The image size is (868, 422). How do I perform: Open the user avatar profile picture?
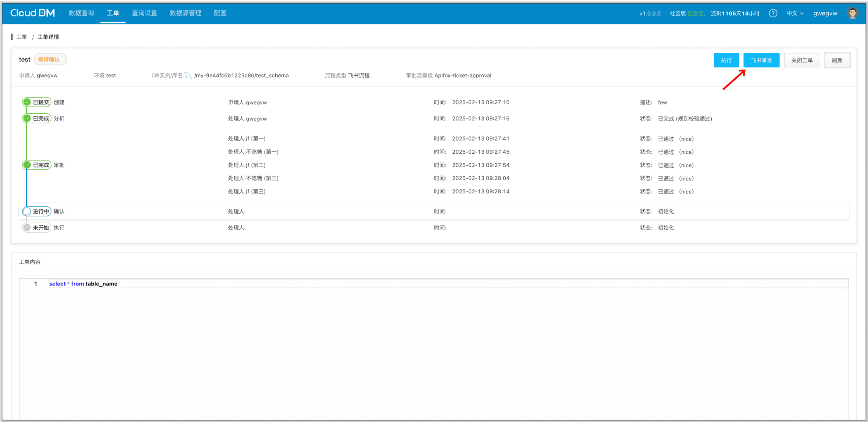(x=852, y=13)
